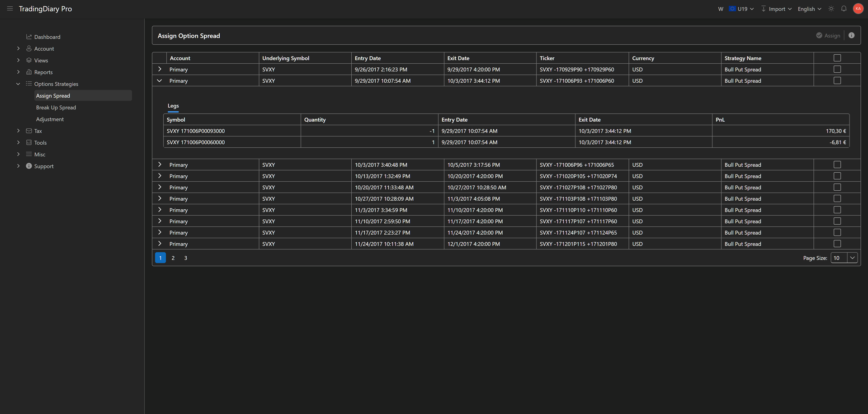Click page 1 button
Viewport: 868px width, 414px height.
pos(160,258)
